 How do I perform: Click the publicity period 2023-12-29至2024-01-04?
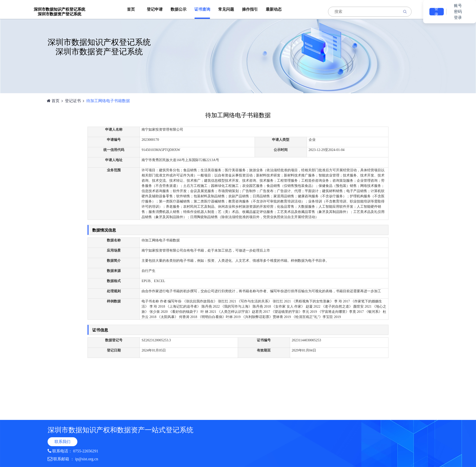tap(327, 150)
